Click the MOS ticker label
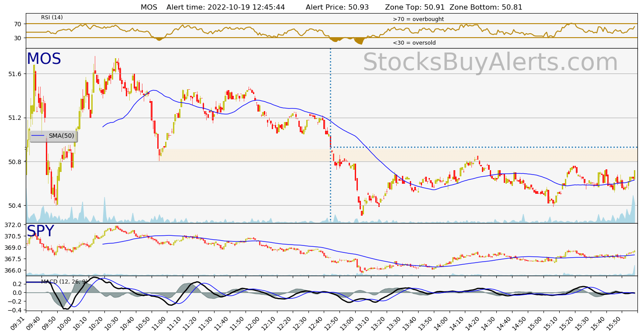Image resolution: width=644 pixels, height=336 pixels. click(44, 59)
